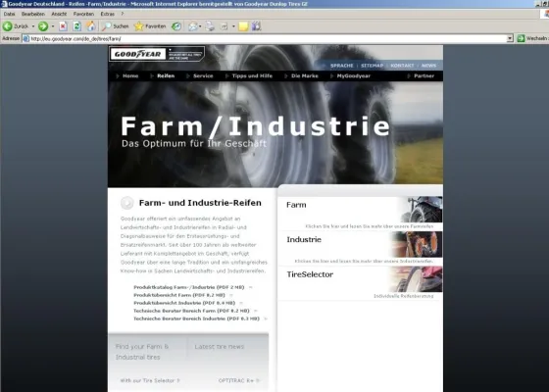This screenshot has height=392, width=549.
Task: Click the TireSelector thumbnail image
Action: point(417,279)
